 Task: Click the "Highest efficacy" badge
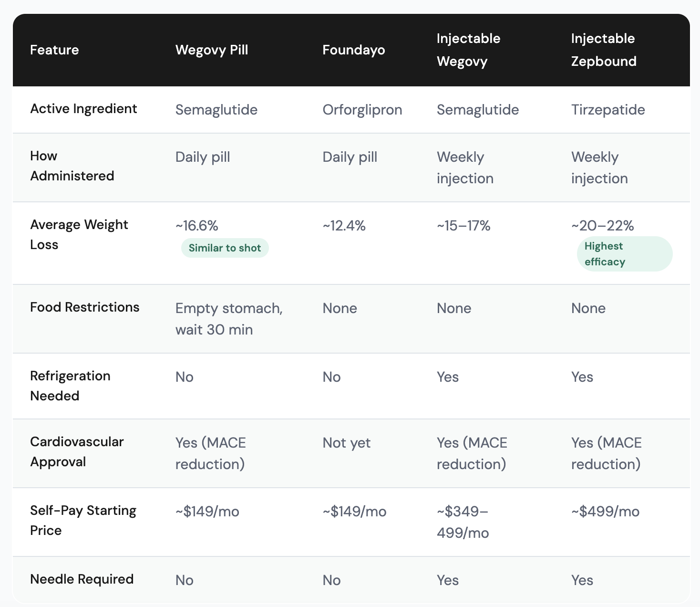coord(624,254)
